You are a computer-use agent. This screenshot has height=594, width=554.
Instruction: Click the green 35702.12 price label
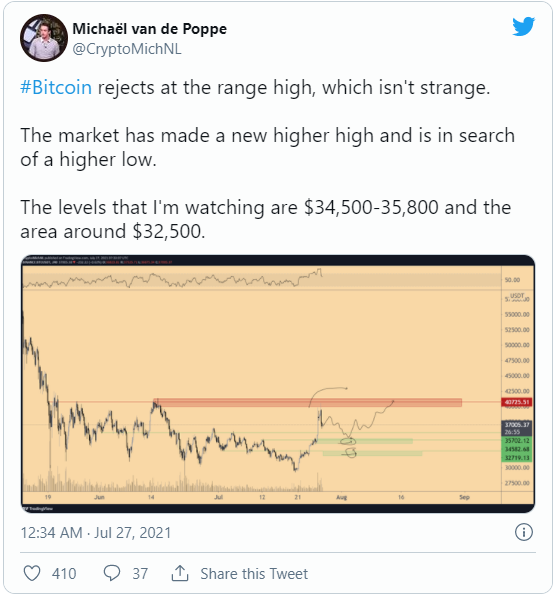pyautogui.click(x=517, y=441)
